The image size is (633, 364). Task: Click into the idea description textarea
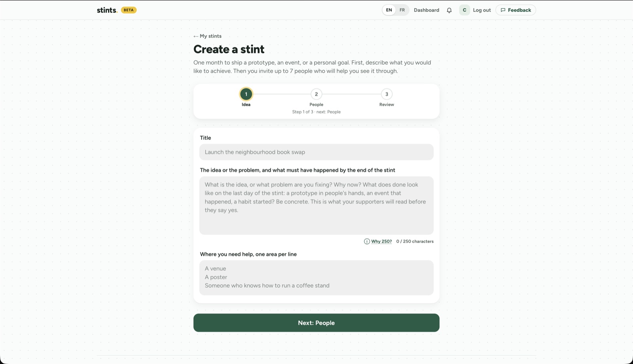pos(316,206)
